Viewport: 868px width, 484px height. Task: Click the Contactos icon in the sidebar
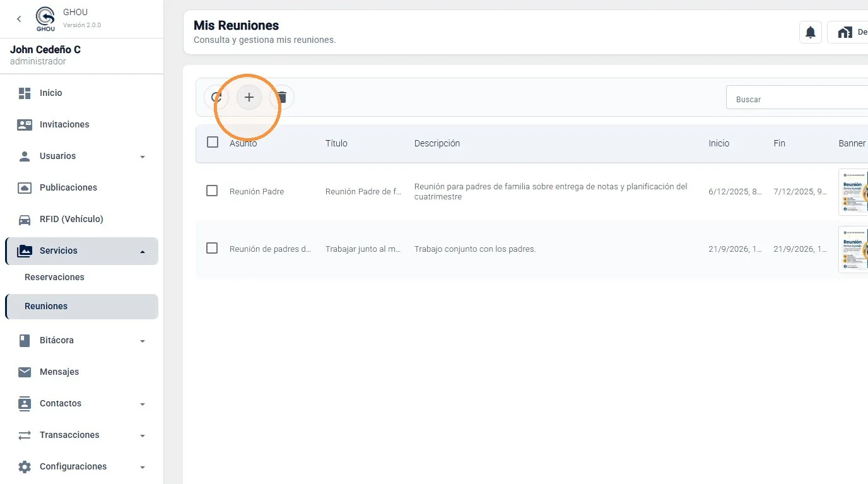(25, 403)
